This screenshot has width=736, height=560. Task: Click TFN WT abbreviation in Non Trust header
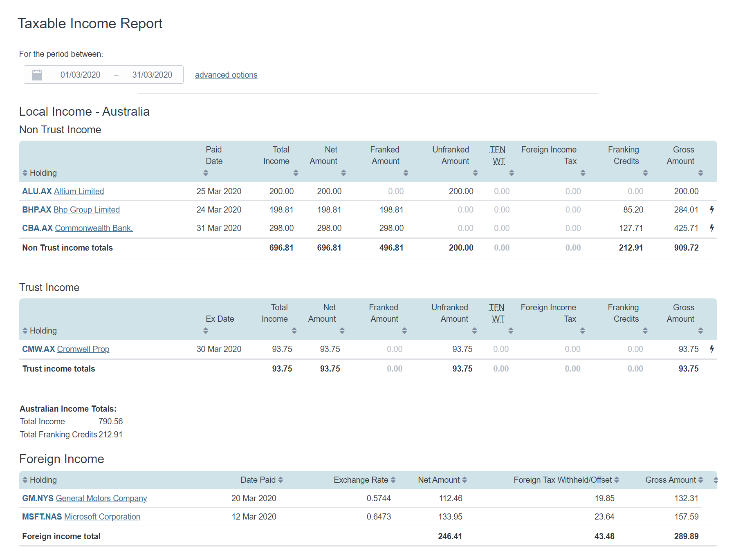tap(498, 155)
